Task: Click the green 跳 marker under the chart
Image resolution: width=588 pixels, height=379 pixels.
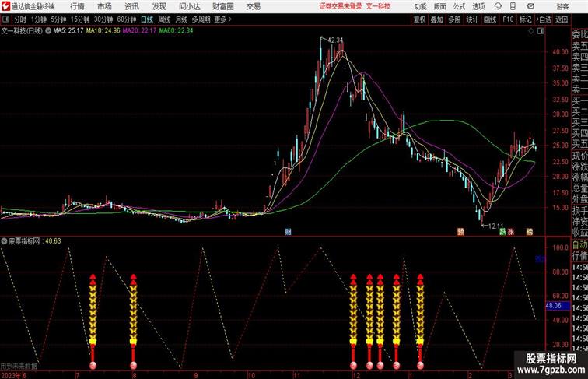Action: coord(503,232)
